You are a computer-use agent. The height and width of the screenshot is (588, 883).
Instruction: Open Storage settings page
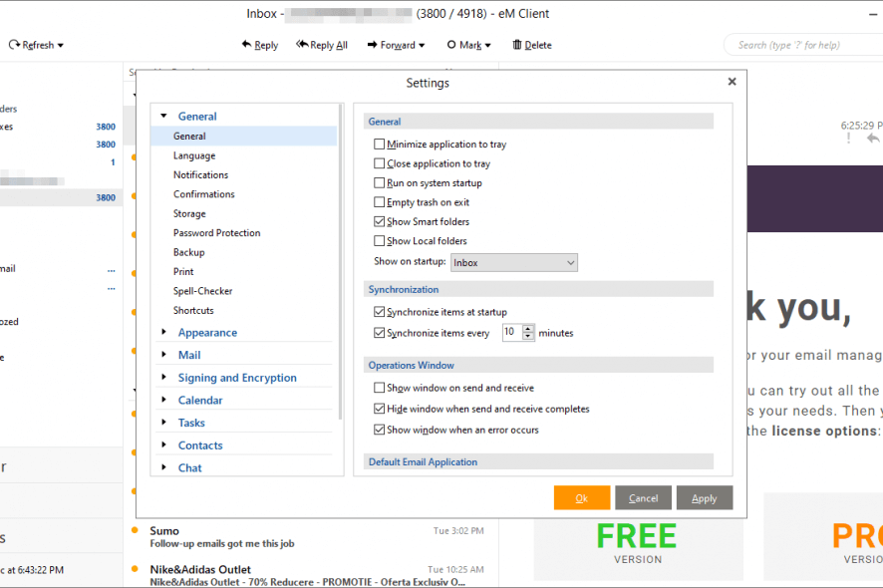(189, 214)
